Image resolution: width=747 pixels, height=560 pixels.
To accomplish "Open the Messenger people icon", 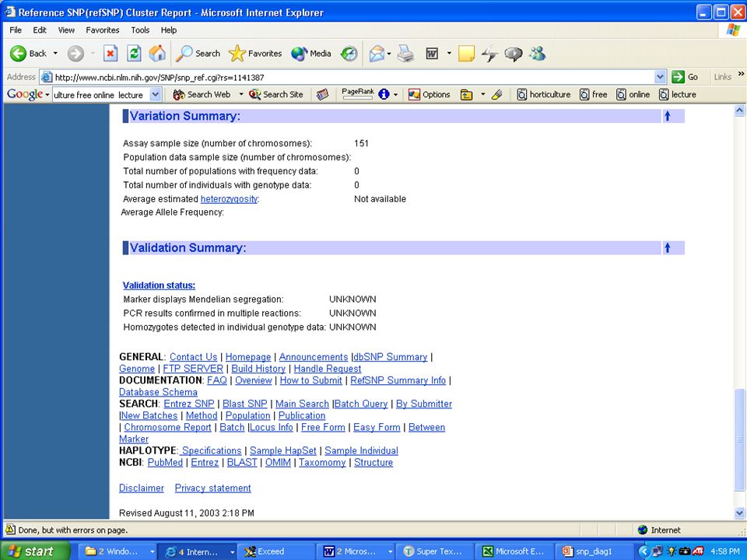I will 538,54.
